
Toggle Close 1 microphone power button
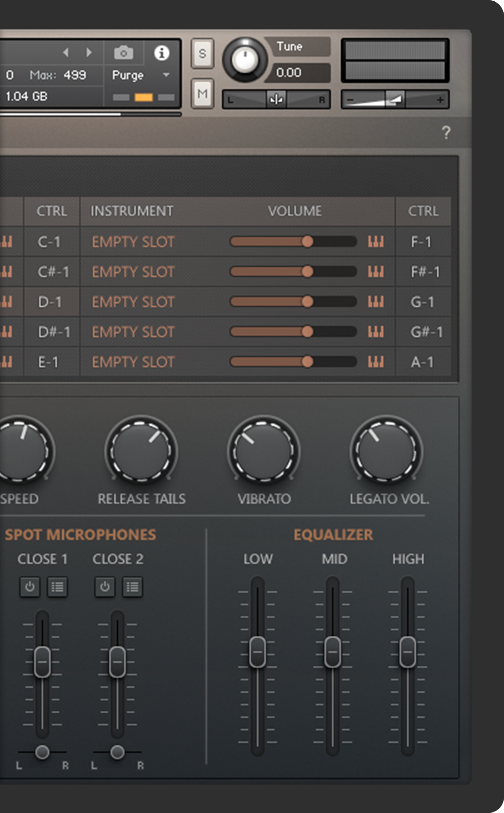coord(30,587)
